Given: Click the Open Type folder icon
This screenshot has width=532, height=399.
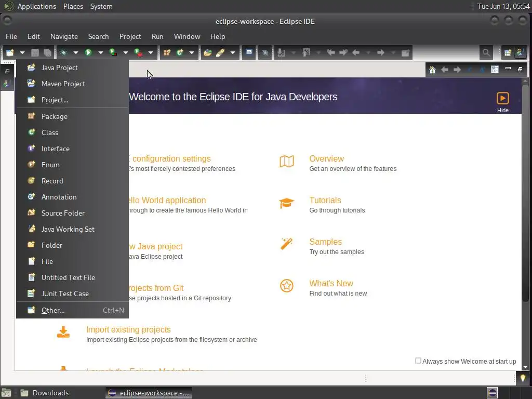Looking at the screenshot, I should pyautogui.click(x=208, y=52).
